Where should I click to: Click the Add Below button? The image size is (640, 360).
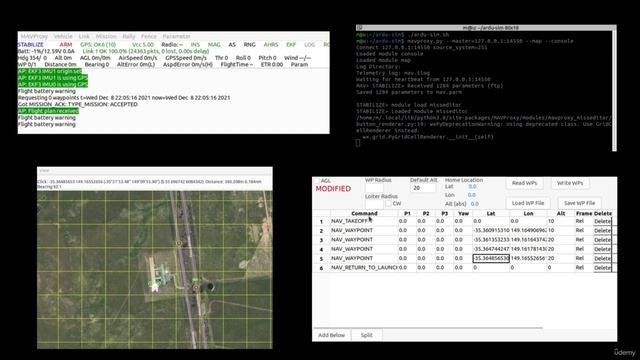tap(331, 335)
